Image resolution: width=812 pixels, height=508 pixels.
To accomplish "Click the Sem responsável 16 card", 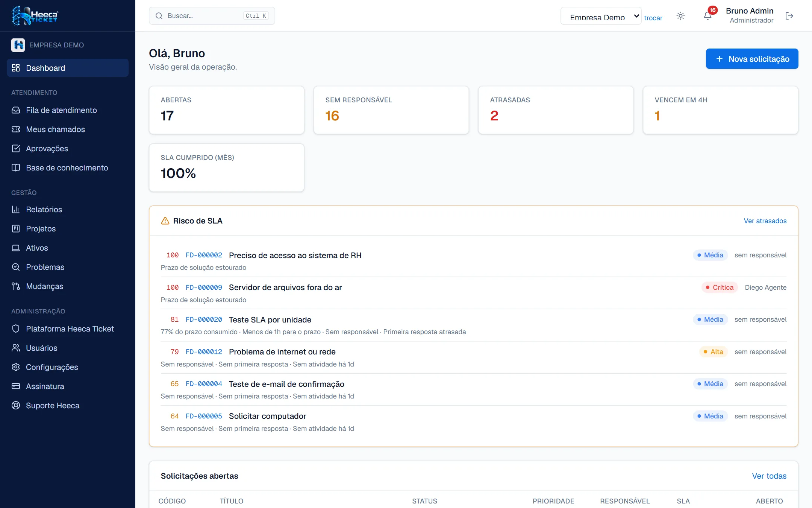I will pos(391,110).
